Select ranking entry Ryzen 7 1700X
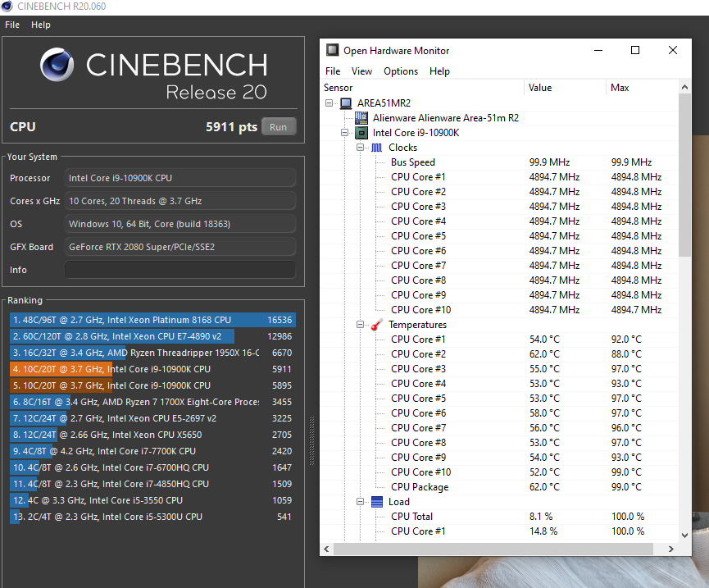Viewport: 709px width, 588px height. click(152, 402)
